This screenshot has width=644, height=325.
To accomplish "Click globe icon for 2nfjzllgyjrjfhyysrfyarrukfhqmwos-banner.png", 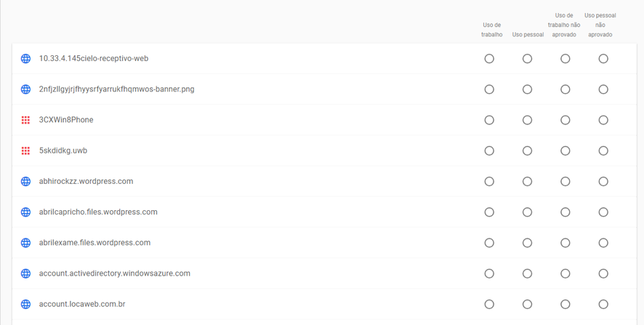I will click(25, 89).
